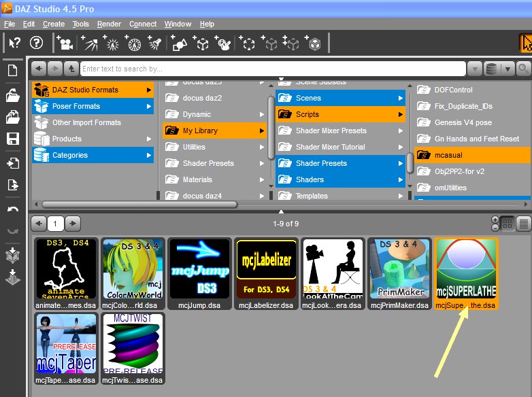The width and height of the screenshot is (532, 397).
Task: Open the File menu
Action: click(10, 24)
